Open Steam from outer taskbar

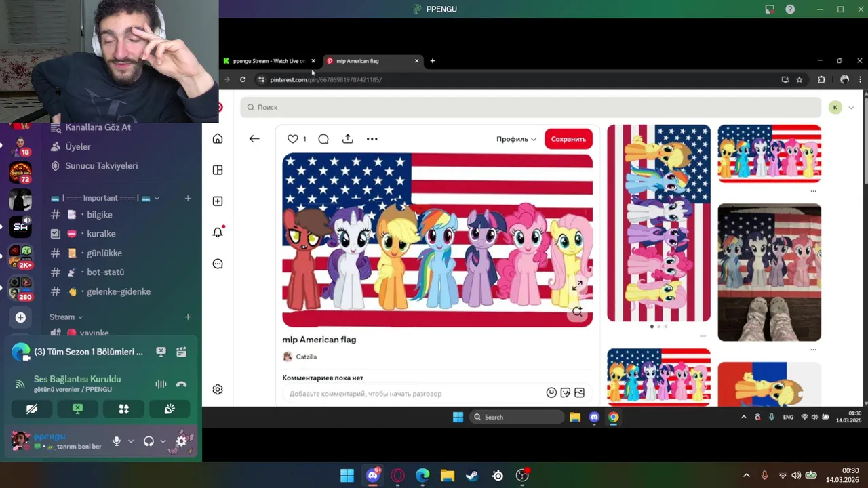[472, 476]
